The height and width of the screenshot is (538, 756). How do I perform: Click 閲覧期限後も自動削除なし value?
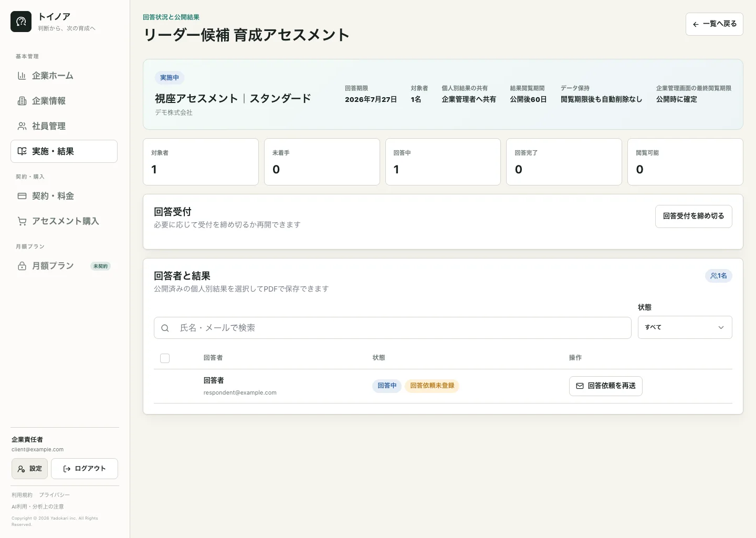(601, 99)
